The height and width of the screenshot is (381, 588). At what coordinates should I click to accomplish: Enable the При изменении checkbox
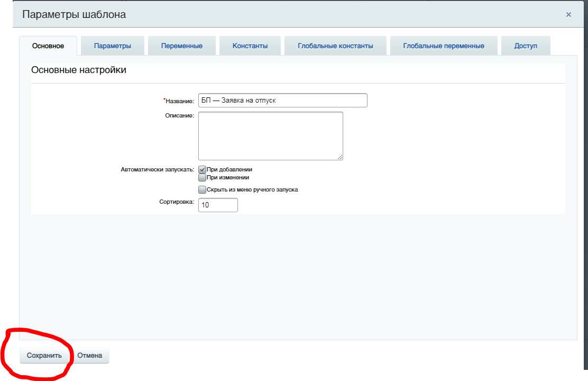pos(202,178)
